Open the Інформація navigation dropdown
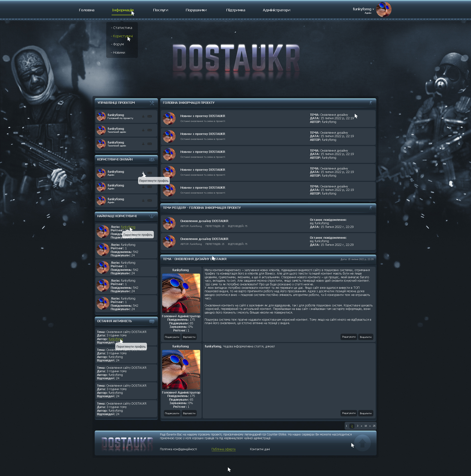This screenshot has height=476, width=471. tap(123, 10)
